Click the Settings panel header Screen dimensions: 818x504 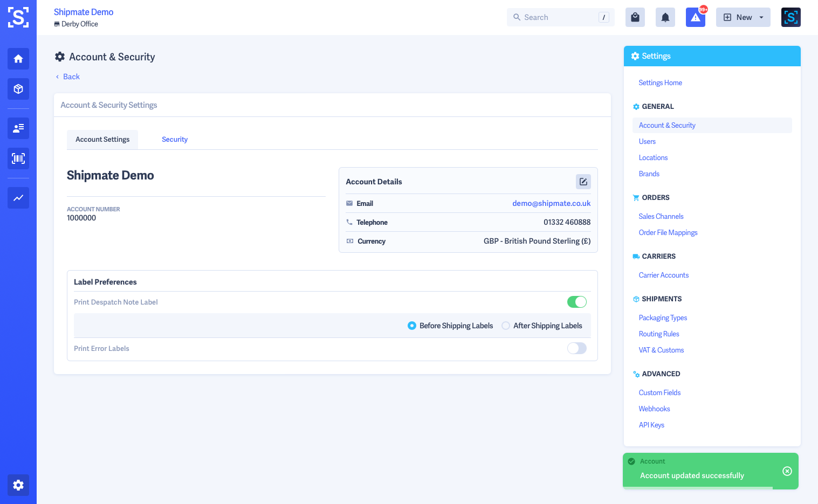click(x=712, y=56)
